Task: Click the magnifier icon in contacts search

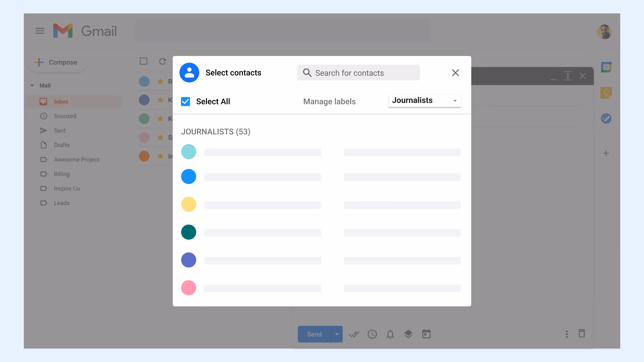Action: pos(307,73)
